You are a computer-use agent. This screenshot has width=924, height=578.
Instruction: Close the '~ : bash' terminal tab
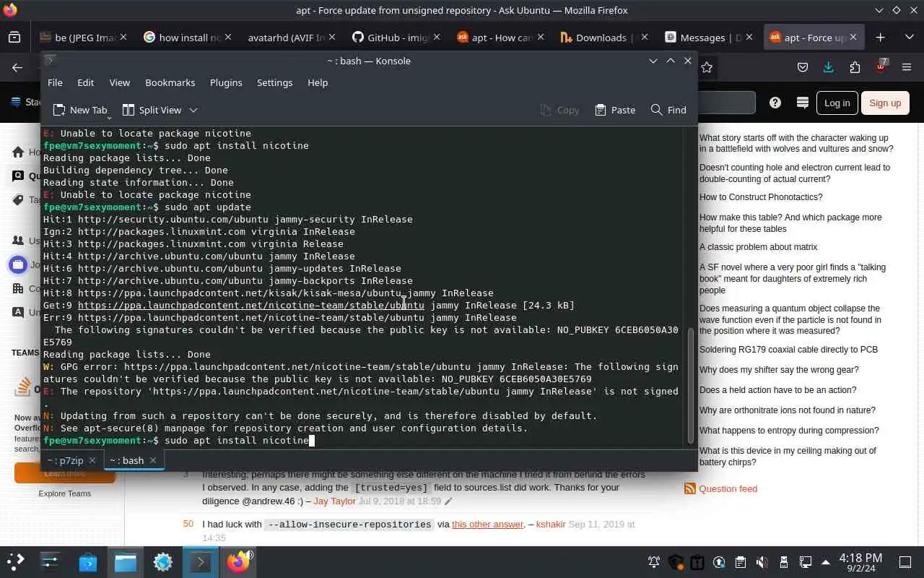(x=153, y=460)
